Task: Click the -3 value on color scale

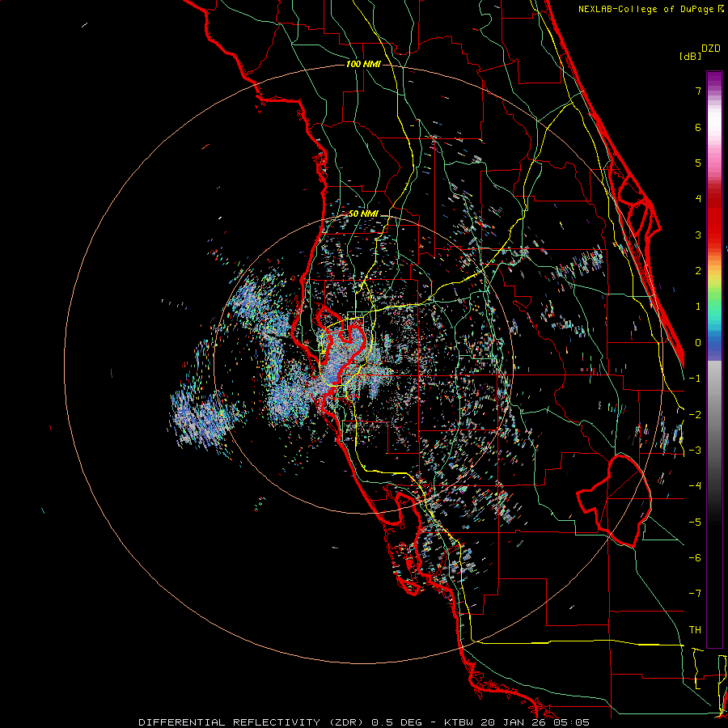Action: 695,451
